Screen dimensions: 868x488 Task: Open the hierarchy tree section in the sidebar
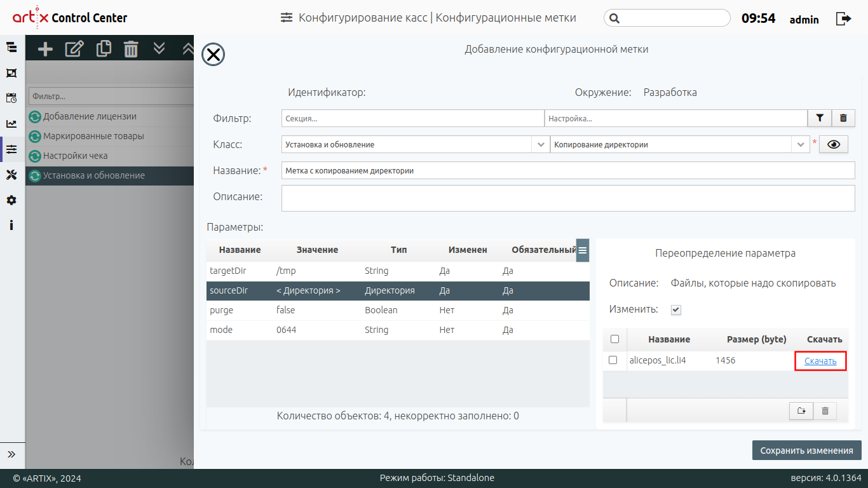(x=11, y=47)
